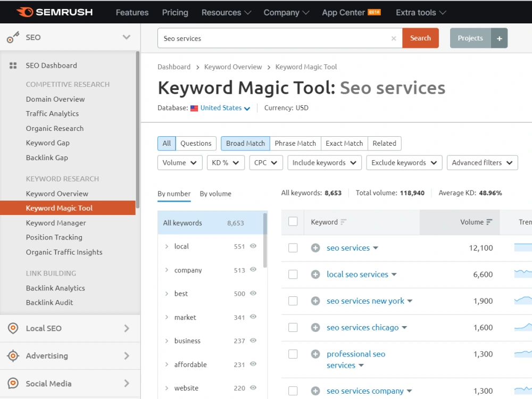Screen dimensions: 532x399
Task: Click the Projects button
Action: (470, 38)
